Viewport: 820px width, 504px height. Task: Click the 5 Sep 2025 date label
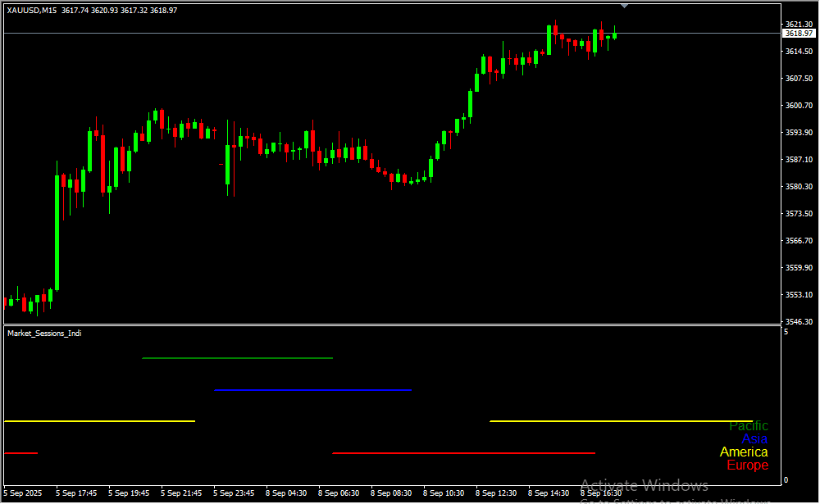tap(22, 493)
